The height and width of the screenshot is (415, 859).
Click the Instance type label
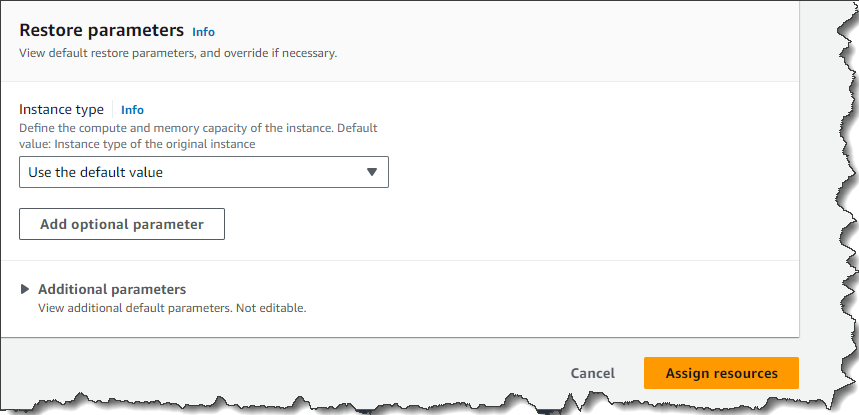click(x=61, y=109)
